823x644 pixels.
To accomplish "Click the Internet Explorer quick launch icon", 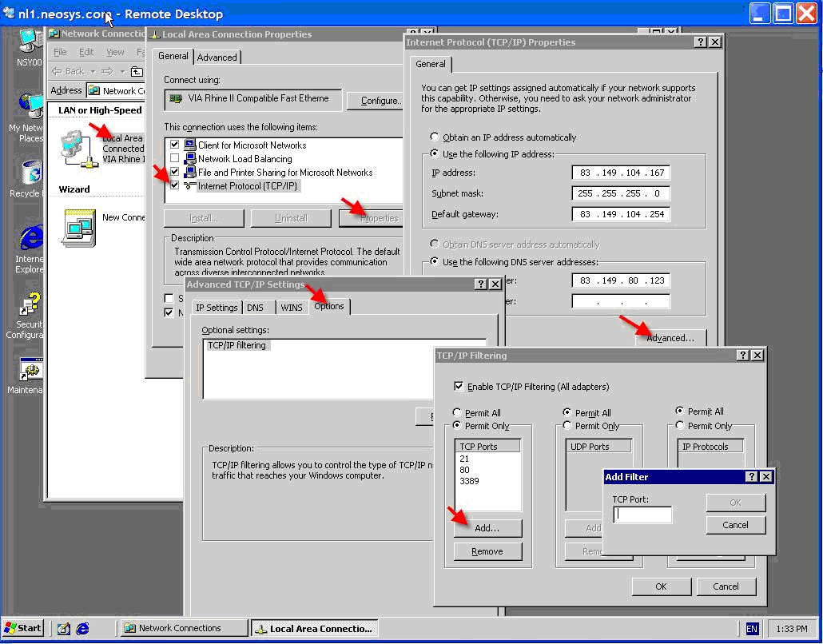I will click(x=82, y=628).
